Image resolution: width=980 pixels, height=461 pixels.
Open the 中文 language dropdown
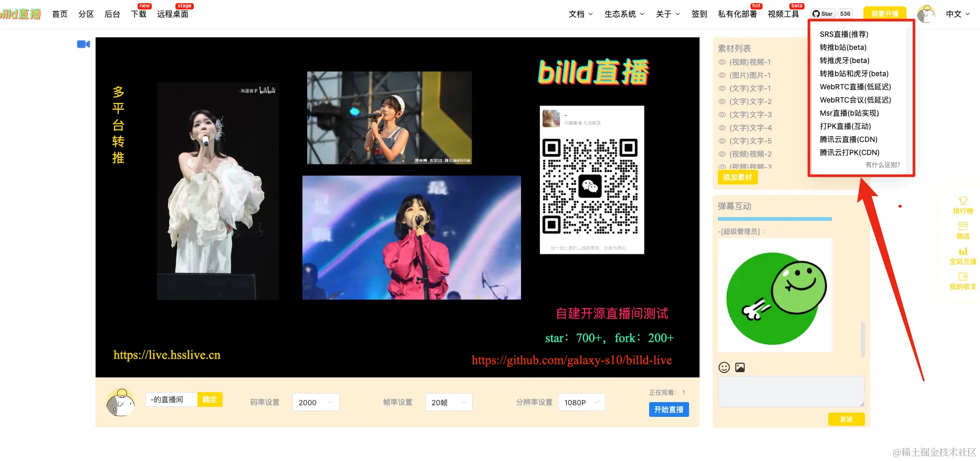click(958, 14)
